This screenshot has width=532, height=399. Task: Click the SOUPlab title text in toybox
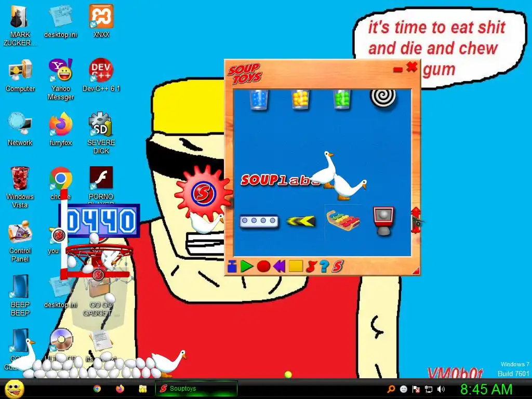(x=280, y=180)
